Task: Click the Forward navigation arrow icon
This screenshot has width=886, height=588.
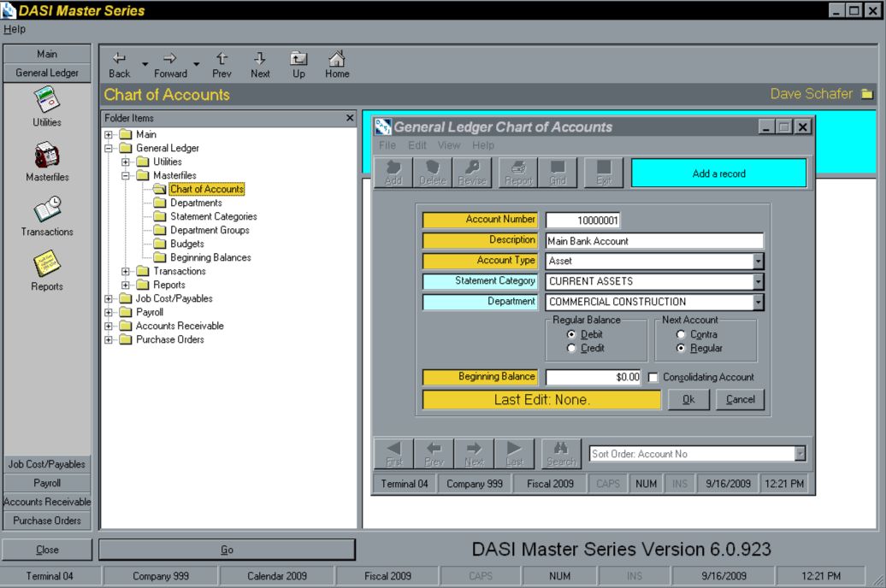Action: pos(169,58)
